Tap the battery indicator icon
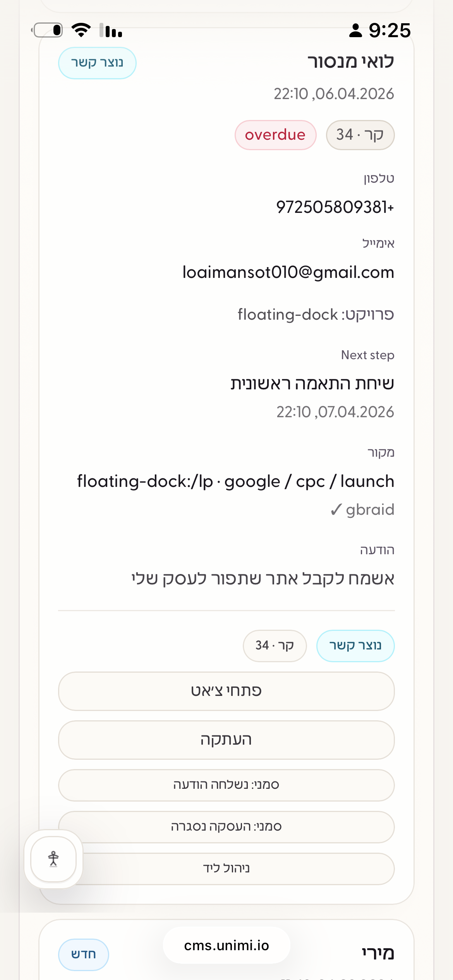The width and height of the screenshot is (453, 980). tap(48, 30)
